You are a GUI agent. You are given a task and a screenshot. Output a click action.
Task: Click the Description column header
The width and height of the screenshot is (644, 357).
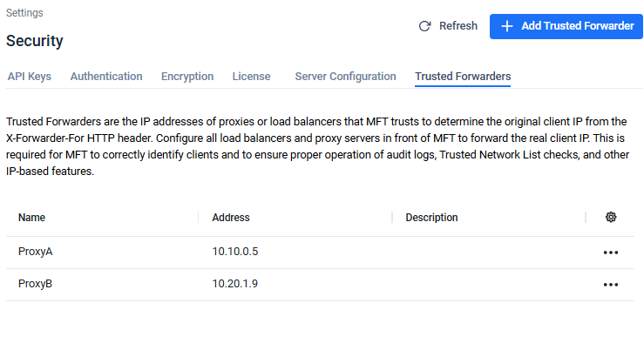[431, 218]
